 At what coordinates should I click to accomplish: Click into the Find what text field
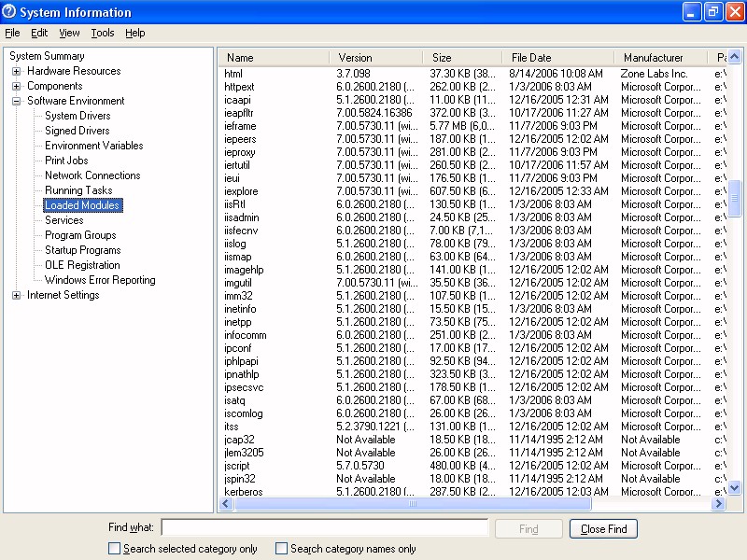coord(324,528)
